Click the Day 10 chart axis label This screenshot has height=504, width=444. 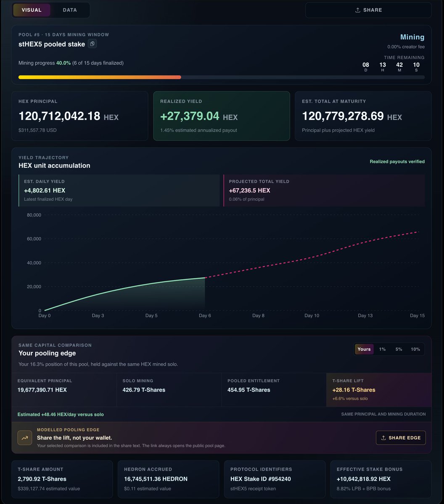[312, 315]
